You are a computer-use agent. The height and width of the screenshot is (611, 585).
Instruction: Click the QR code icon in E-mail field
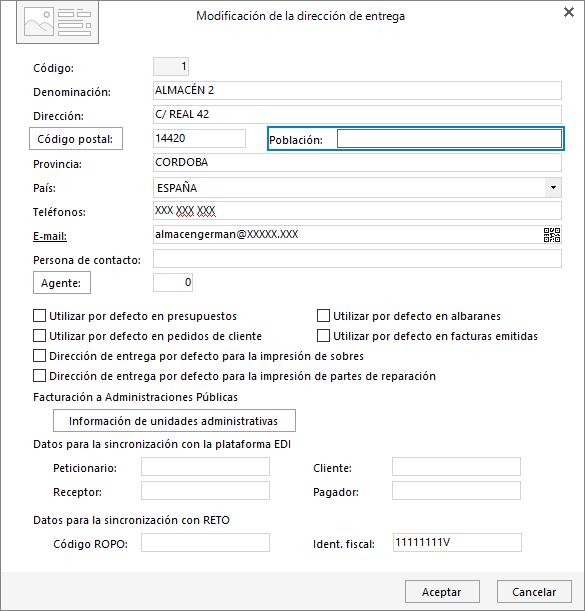click(x=552, y=235)
